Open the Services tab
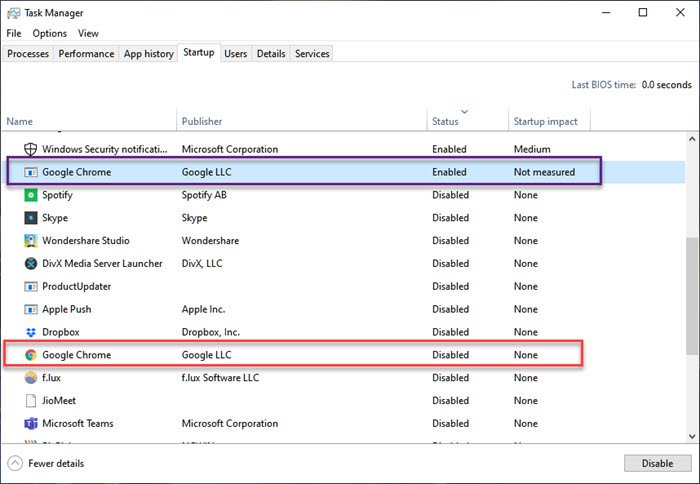The image size is (700, 484). tap(312, 54)
